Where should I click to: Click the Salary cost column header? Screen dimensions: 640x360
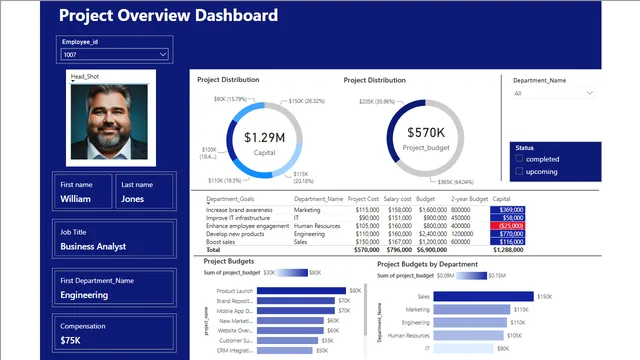point(397,199)
